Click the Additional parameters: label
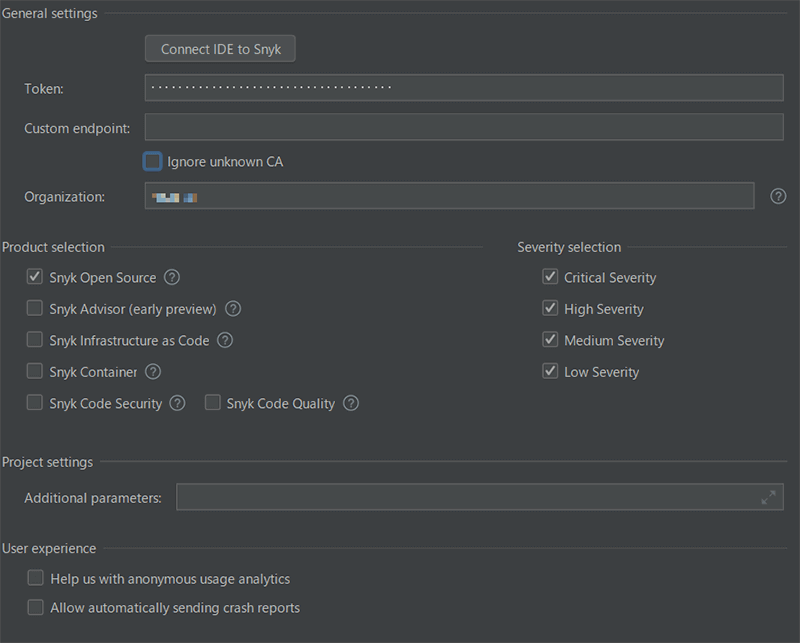This screenshot has height=643, width=800. click(x=93, y=498)
